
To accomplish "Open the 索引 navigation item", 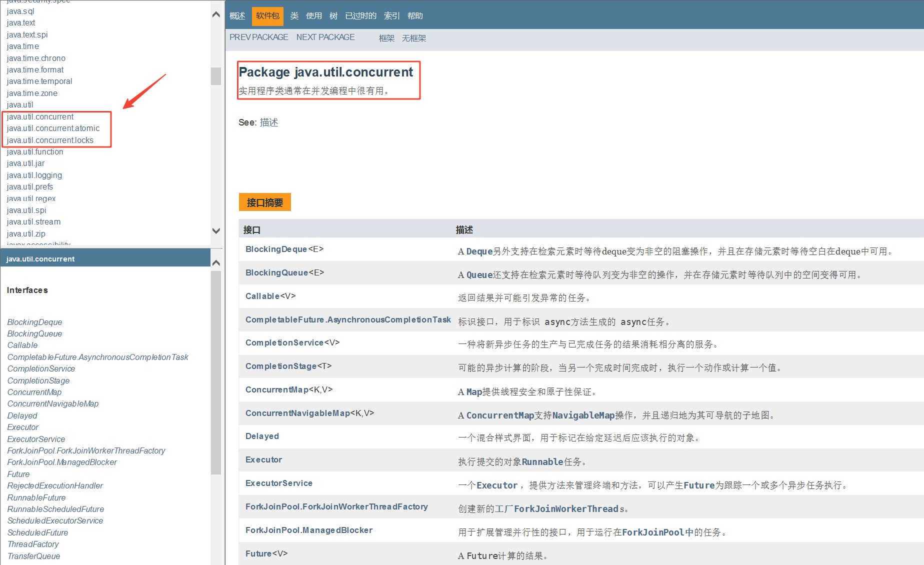I will (391, 16).
